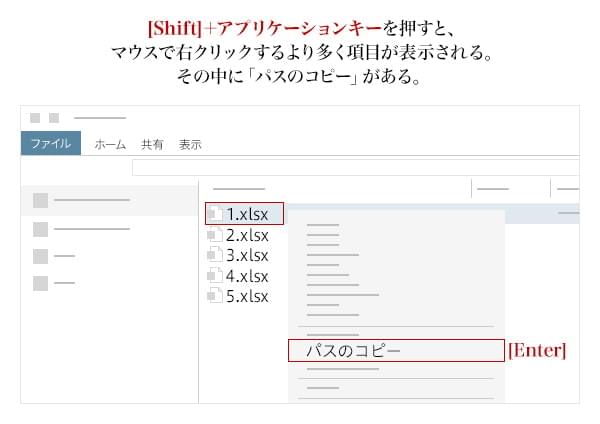Select the 2.xlsx file name
The width and height of the screenshot is (600, 424).
[x=247, y=235]
